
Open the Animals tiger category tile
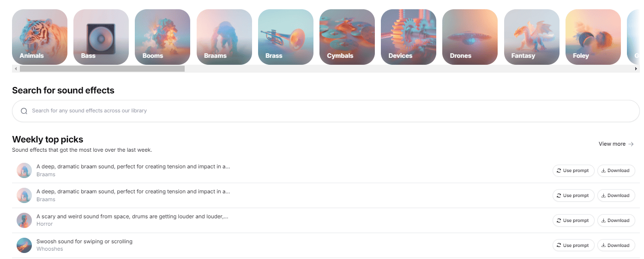pyautogui.click(x=40, y=37)
